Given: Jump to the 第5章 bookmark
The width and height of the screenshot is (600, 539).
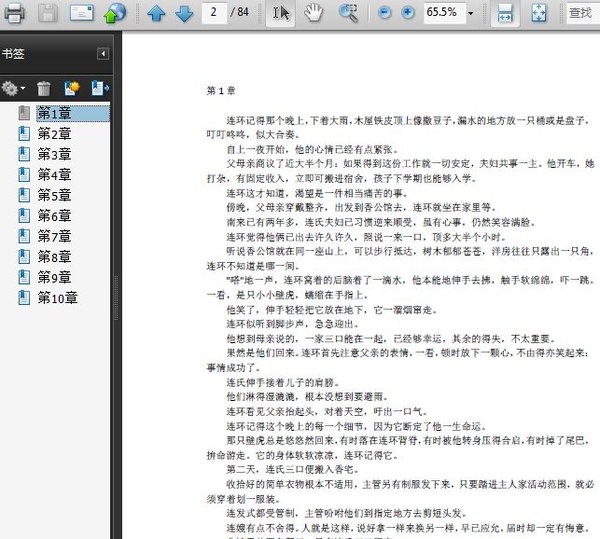Looking at the screenshot, I should pos(54,195).
